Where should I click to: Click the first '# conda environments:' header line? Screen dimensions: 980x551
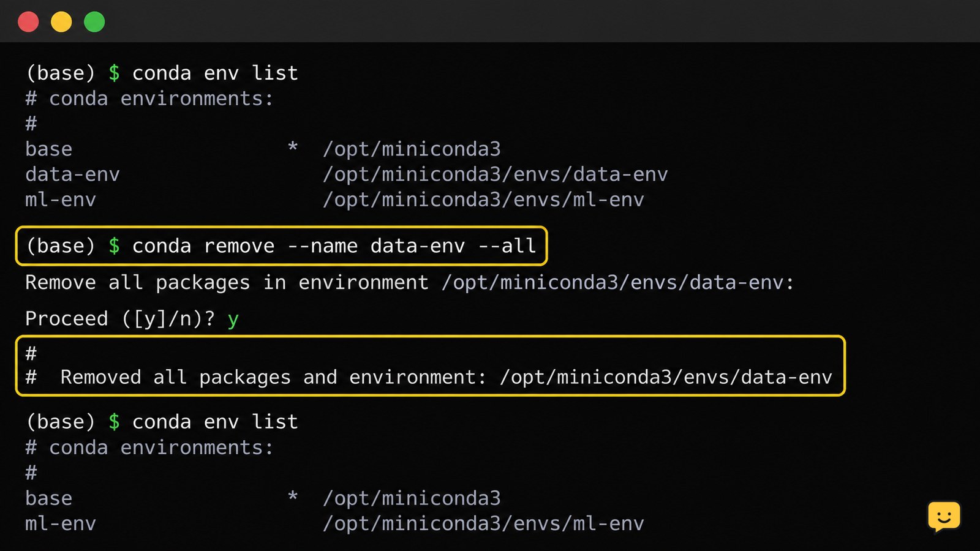point(149,99)
